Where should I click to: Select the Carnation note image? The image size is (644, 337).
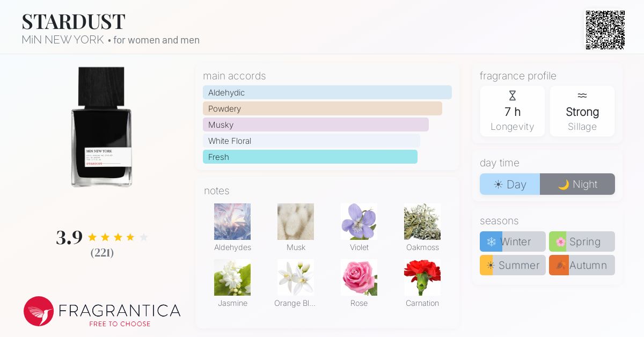pos(422,277)
